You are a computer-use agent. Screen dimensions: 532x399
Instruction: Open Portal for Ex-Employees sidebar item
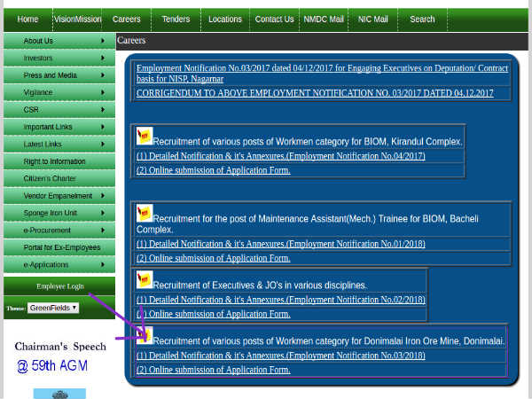pos(59,247)
